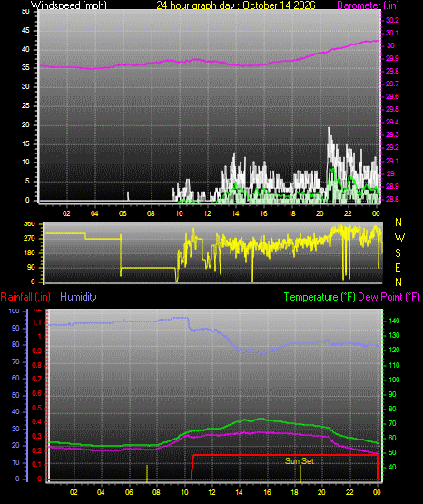Click the 70 value on the blue humidity axis
Screen dimensions: 423x504
click(15, 362)
